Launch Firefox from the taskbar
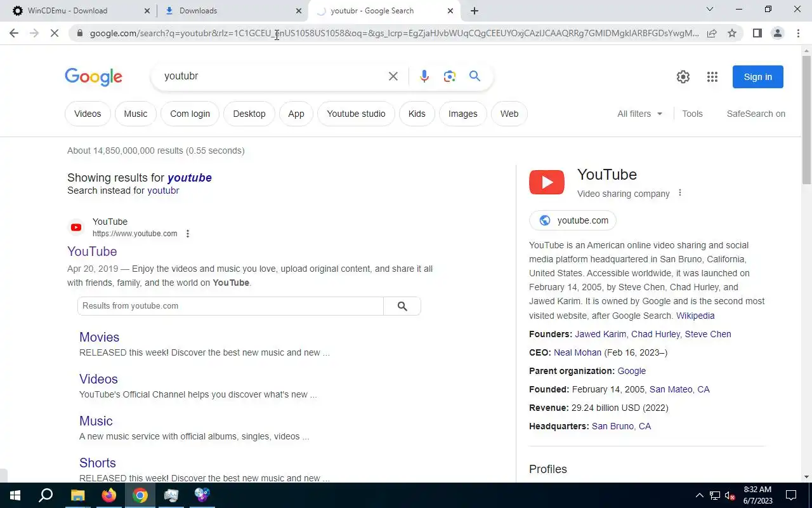 click(109, 495)
